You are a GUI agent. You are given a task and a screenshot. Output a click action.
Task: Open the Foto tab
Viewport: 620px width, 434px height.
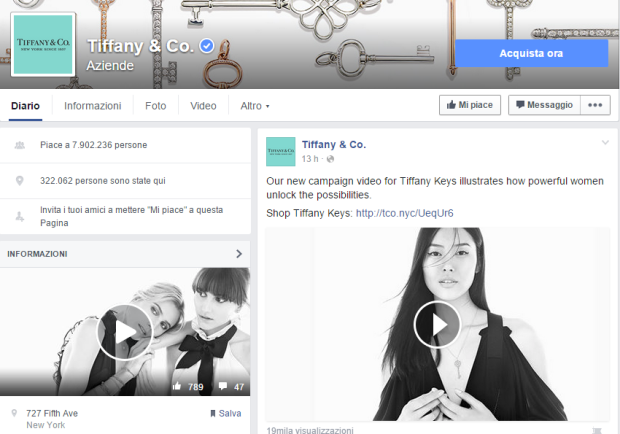(x=155, y=106)
